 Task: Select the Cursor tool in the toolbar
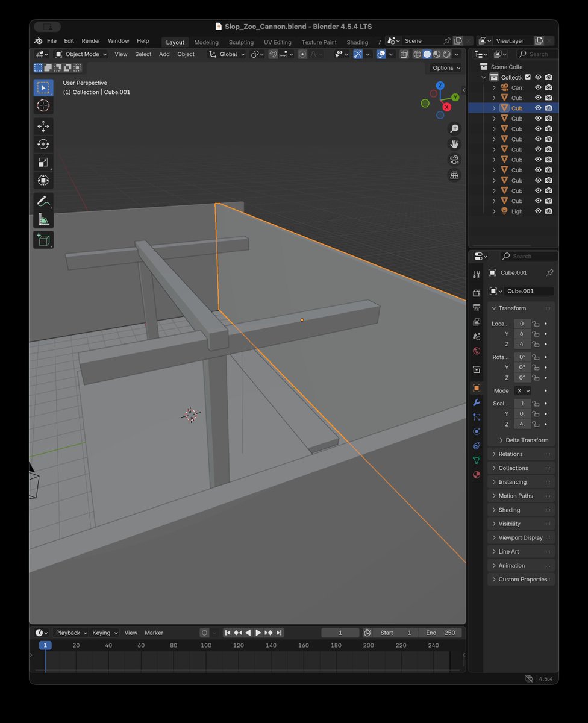43,105
